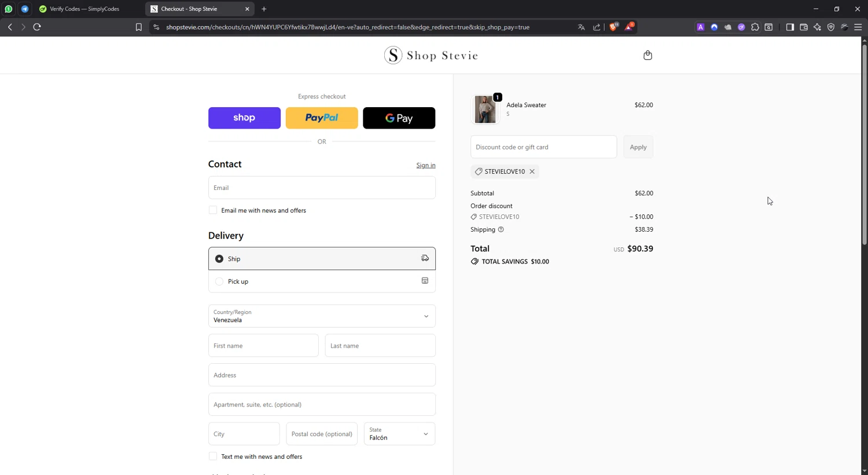868x475 pixels.
Task: Open the Country/Region dropdown
Action: pyautogui.click(x=322, y=316)
